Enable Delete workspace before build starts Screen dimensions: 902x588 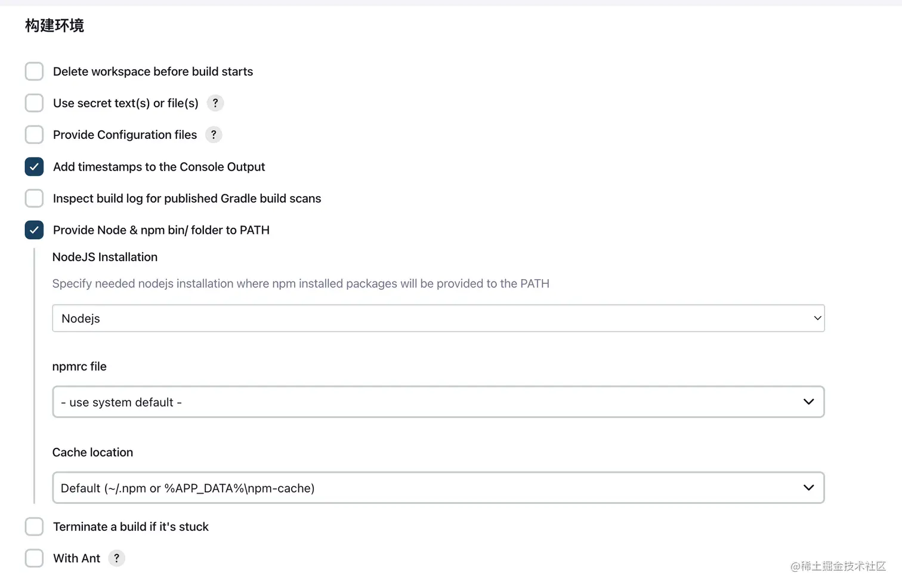coord(34,72)
